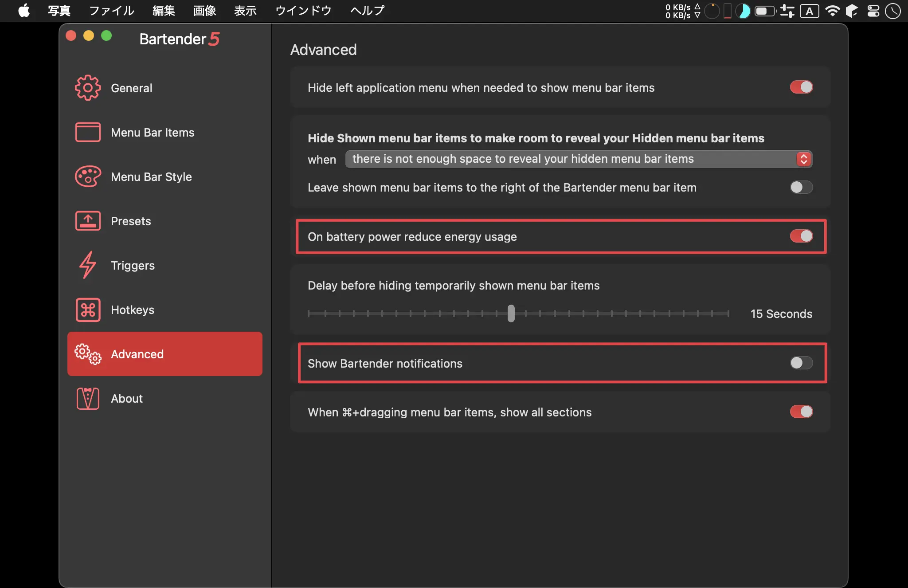The image size is (908, 588).
Task: Enable leave shown items right of Bartender toggle
Action: tap(801, 187)
